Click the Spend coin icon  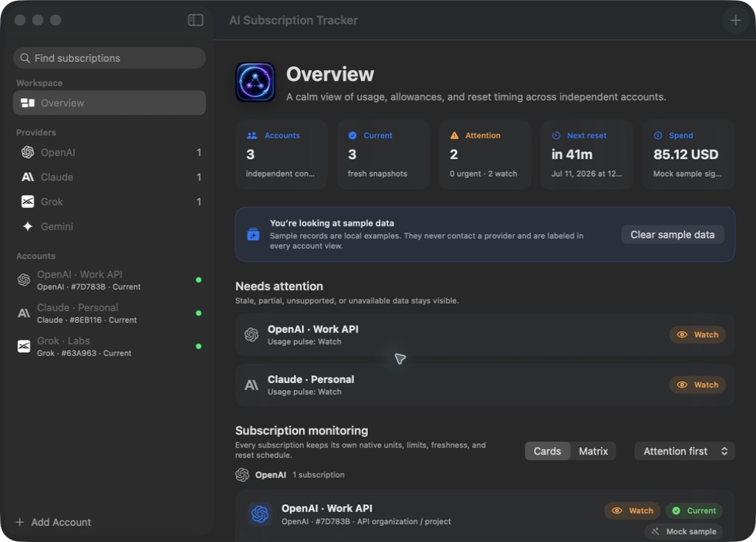(657, 136)
